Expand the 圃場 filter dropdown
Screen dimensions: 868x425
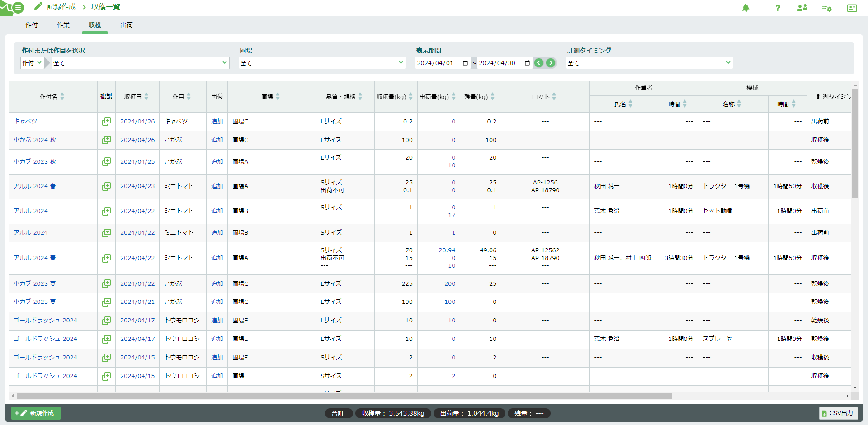click(322, 63)
